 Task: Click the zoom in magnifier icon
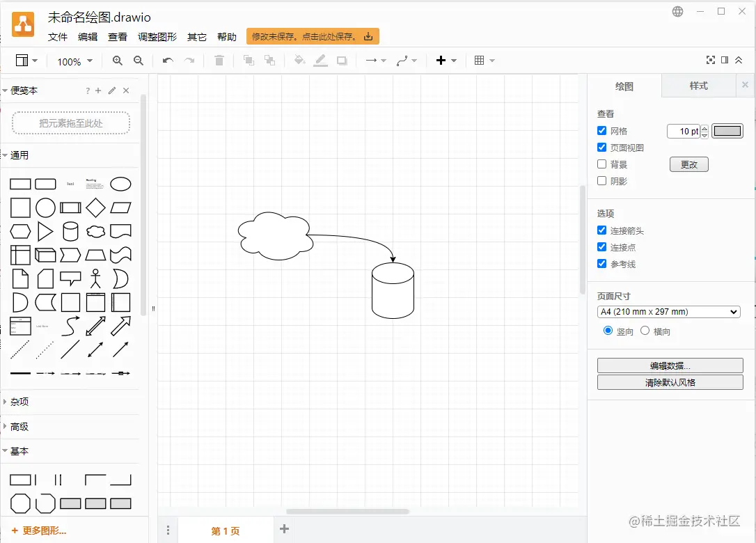pos(117,61)
